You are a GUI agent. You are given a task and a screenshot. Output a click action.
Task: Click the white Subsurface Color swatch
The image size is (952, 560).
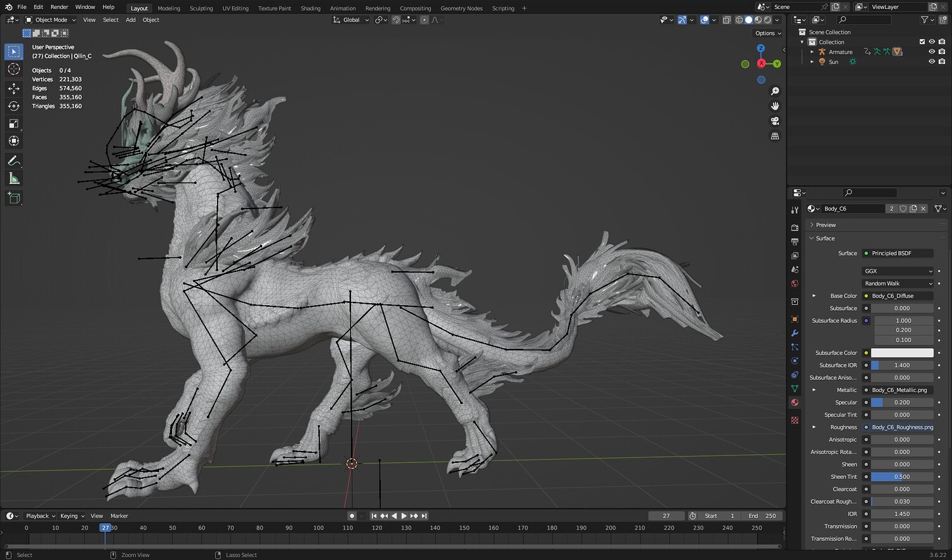click(x=902, y=353)
